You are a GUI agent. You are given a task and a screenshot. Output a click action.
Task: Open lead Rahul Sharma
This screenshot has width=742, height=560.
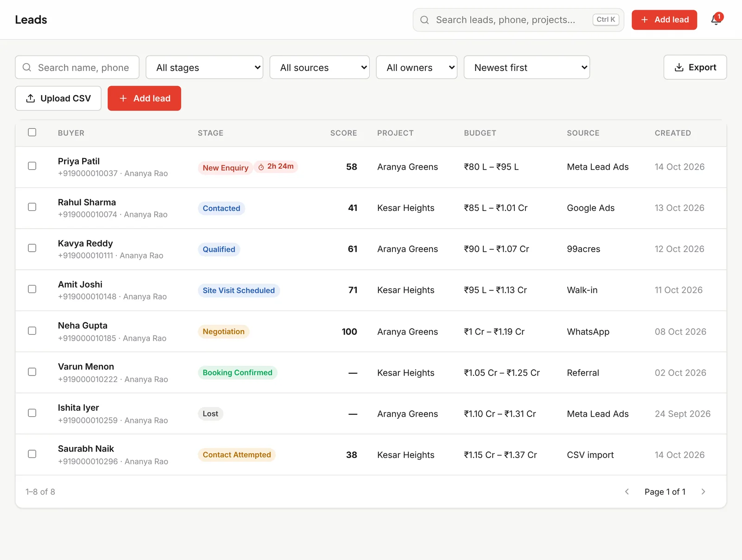click(x=87, y=203)
